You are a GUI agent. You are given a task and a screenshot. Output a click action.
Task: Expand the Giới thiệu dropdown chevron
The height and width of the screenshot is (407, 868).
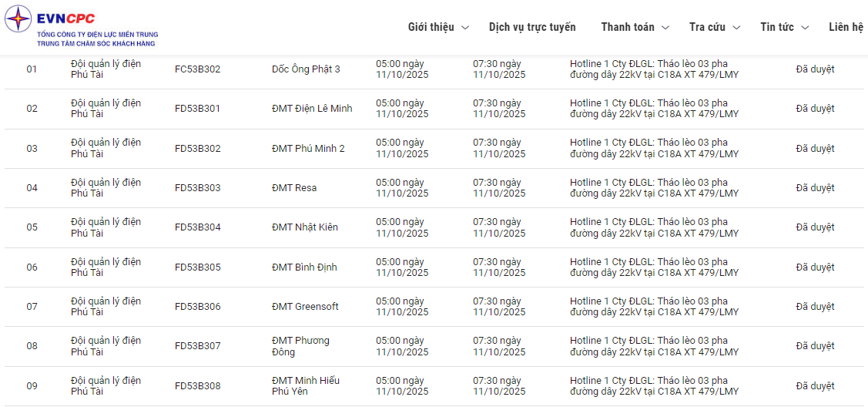pyautogui.click(x=465, y=28)
